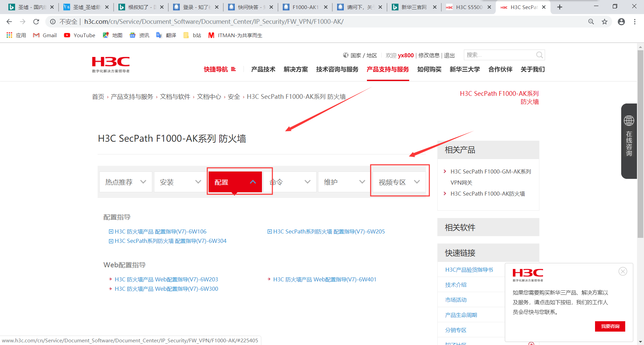Open the b站 bookmark folder
Image resolution: width=644 pixels, height=345 pixels.
click(193, 35)
